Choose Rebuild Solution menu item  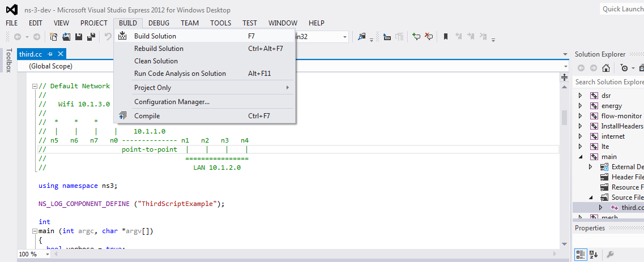(204, 48)
